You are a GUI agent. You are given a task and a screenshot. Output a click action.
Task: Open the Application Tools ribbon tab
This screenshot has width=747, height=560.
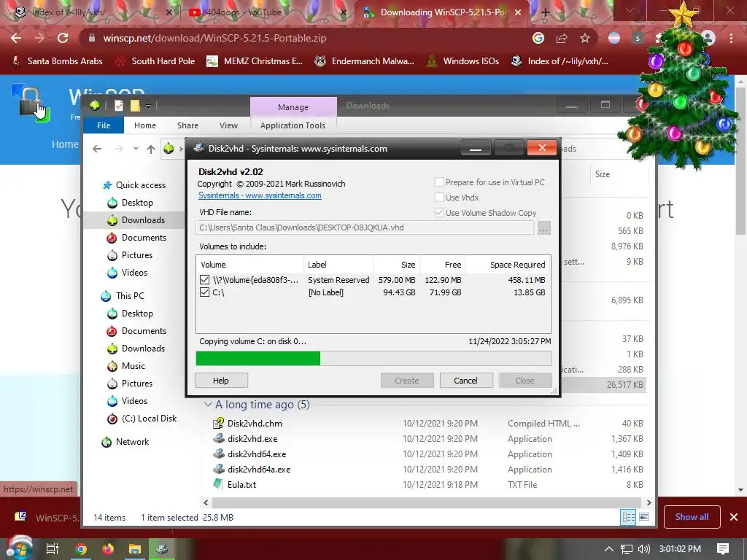pos(293,125)
